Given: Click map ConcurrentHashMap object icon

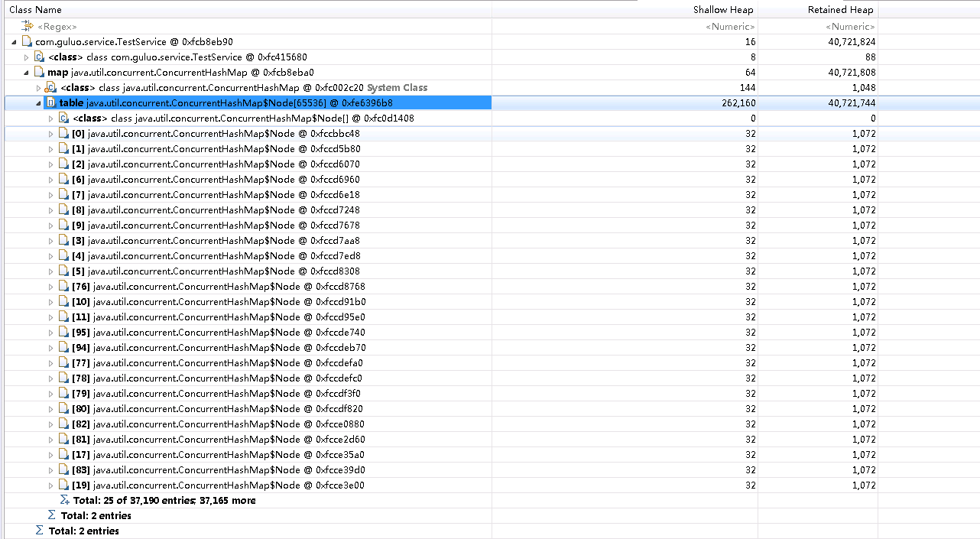Looking at the screenshot, I should pos(40,73).
